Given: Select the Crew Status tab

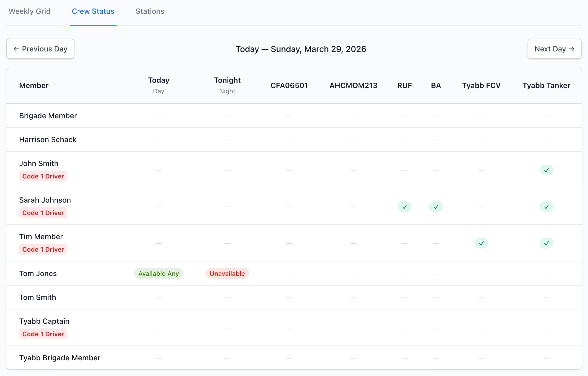Looking at the screenshot, I should click(93, 11).
